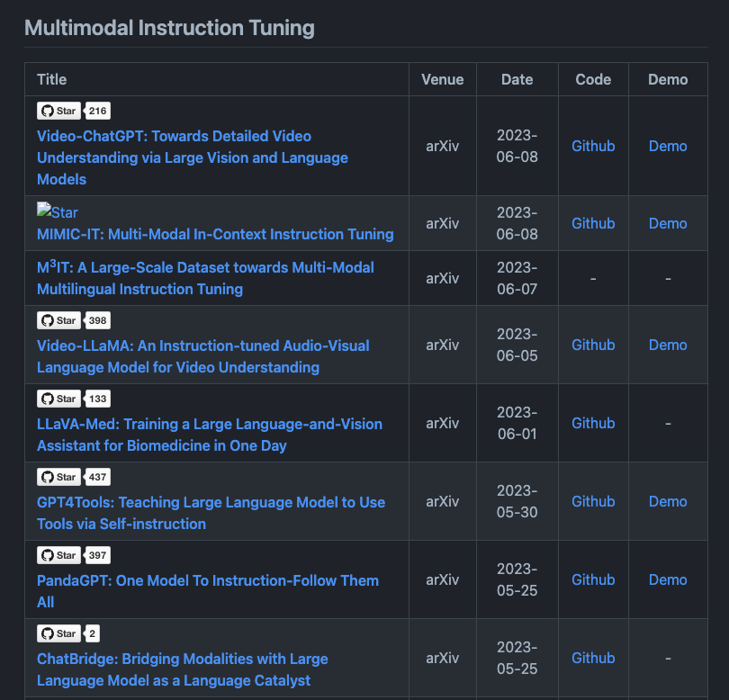Image resolution: width=729 pixels, height=700 pixels.
Task: Click the Star 2 badge for ChatBridge
Action: 68,633
